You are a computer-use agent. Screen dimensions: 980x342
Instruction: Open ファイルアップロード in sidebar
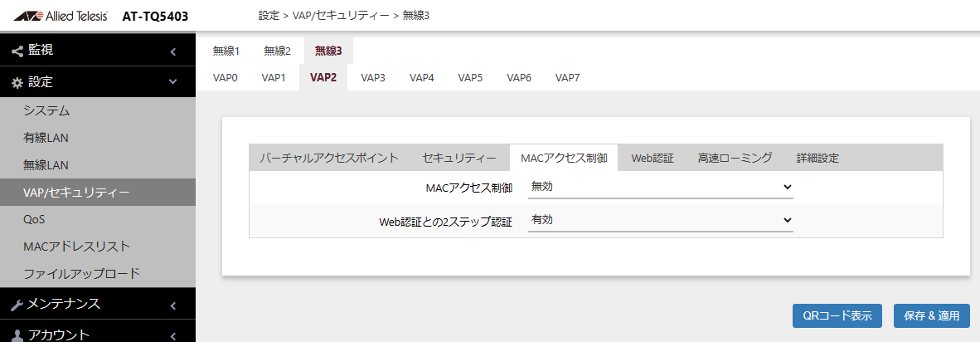point(98,273)
